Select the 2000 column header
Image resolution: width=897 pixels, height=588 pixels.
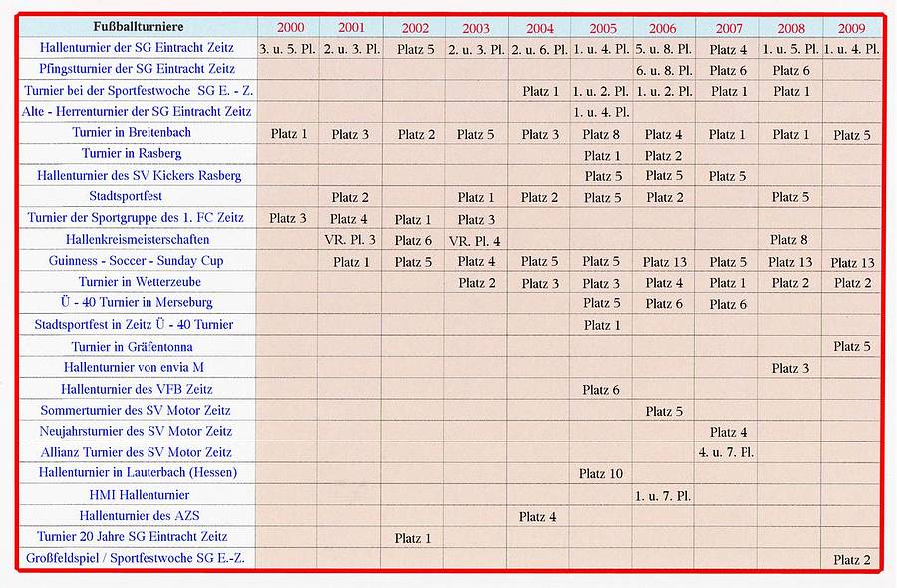point(290,28)
